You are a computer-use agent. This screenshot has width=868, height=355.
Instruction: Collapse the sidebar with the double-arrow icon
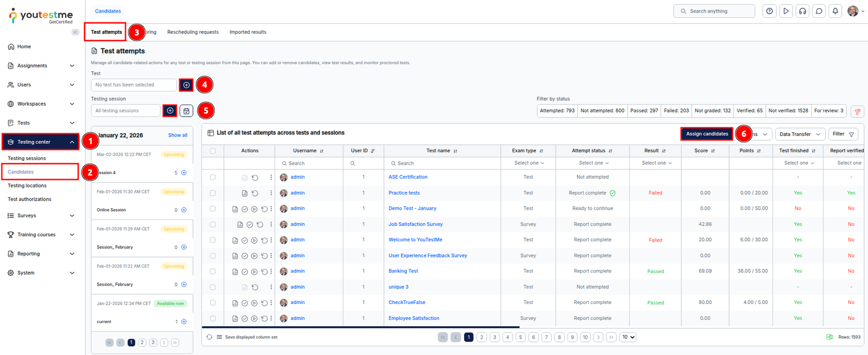75,32
